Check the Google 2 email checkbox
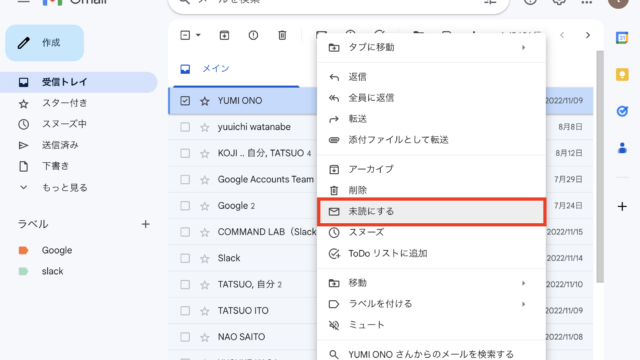 tap(185, 206)
